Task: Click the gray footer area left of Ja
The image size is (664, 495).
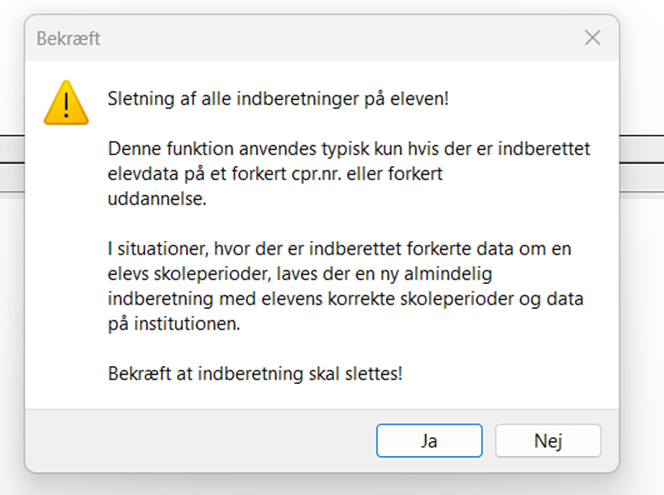Action: (200, 440)
